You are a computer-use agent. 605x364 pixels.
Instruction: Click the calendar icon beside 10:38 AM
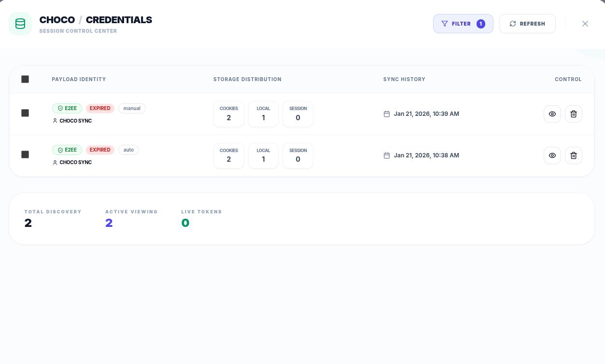point(386,155)
